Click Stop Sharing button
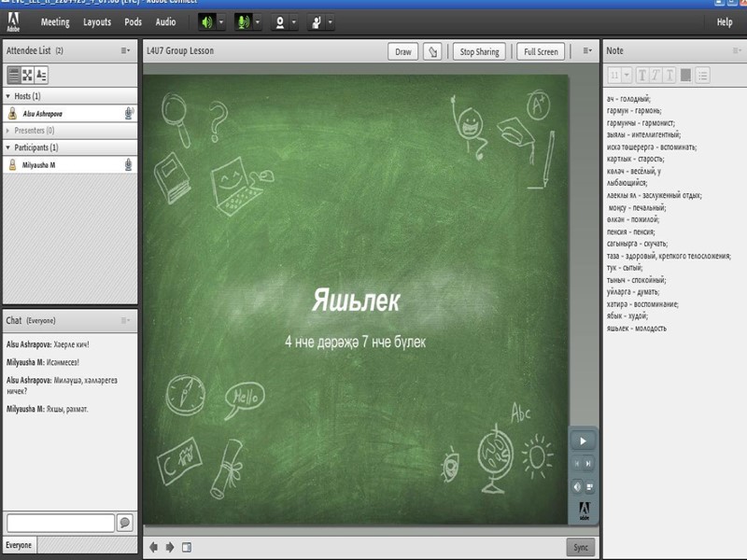The width and height of the screenshot is (747, 560). (479, 52)
